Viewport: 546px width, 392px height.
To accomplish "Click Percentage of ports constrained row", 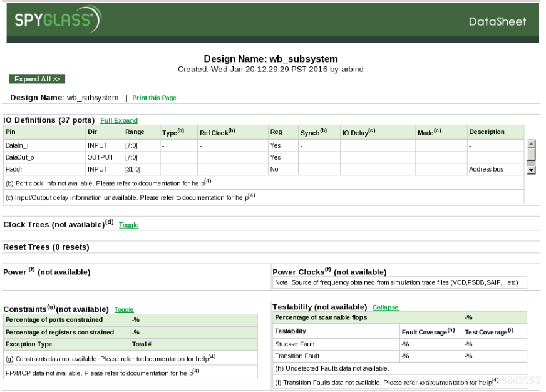I will (131, 320).
